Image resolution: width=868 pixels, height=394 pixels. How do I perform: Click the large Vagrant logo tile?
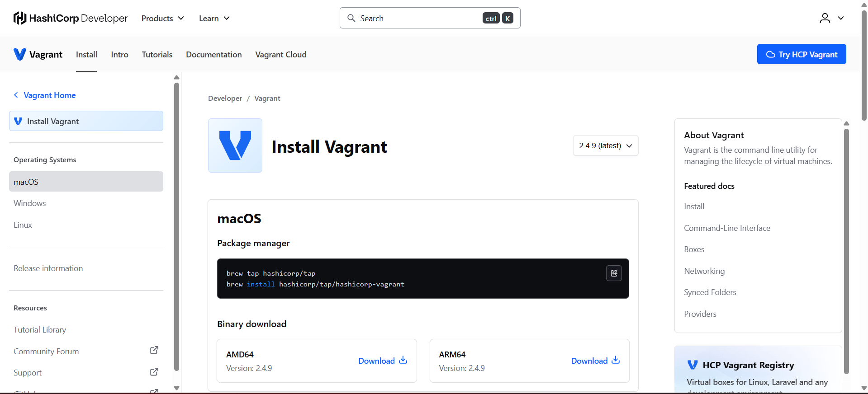[235, 145]
